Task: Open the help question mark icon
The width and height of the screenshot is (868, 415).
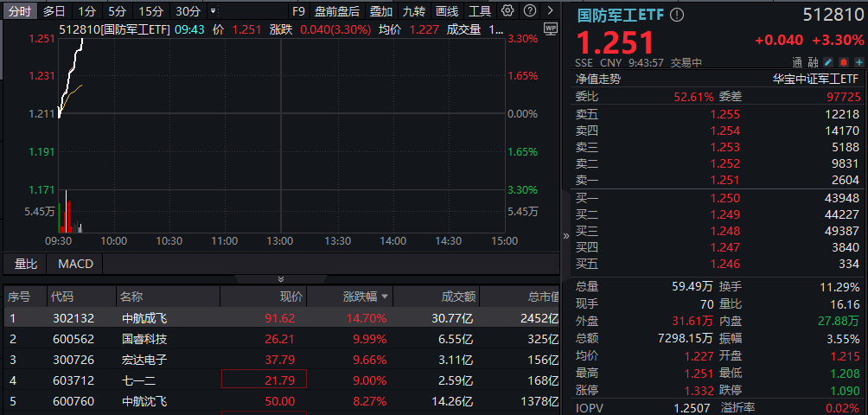Action: pyautogui.click(x=530, y=10)
